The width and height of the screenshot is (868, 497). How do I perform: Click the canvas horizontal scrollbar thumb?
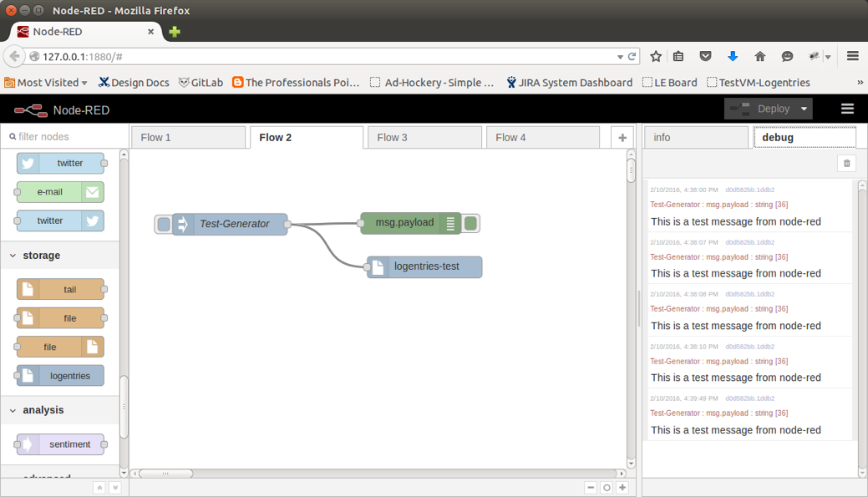pyautogui.click(x=165, y=474)
